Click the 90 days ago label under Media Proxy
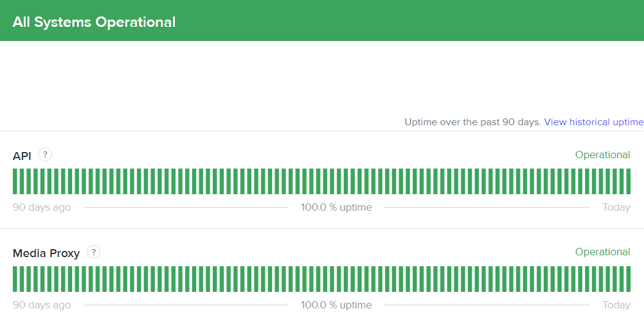Image resolution: width=644 pixels, height=320 pixels. tap(42, 305)
